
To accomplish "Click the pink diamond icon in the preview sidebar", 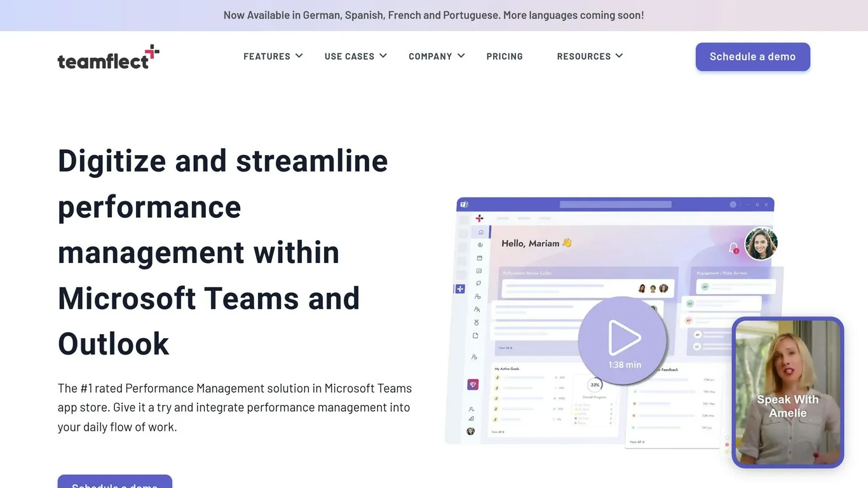I will coord(473,384).
